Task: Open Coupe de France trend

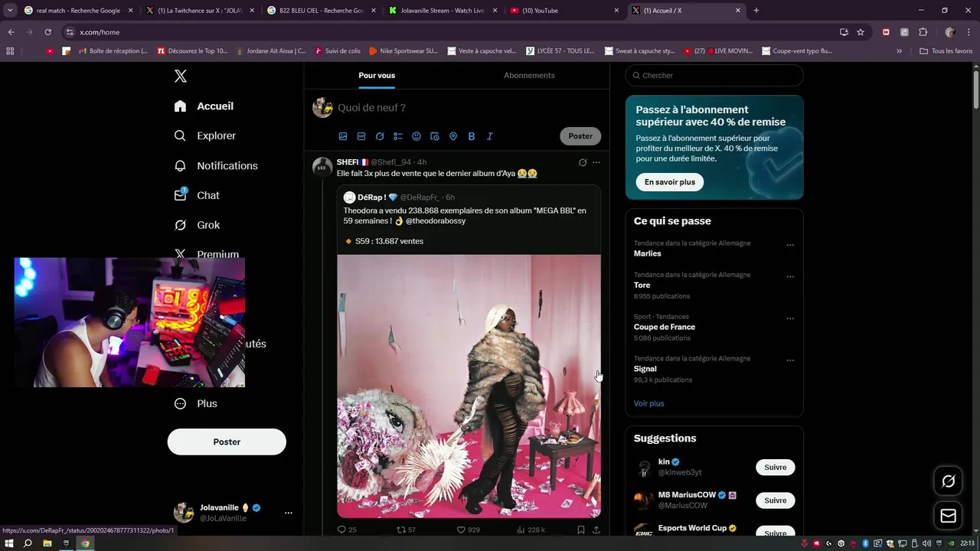Action: tap(665, 327)
